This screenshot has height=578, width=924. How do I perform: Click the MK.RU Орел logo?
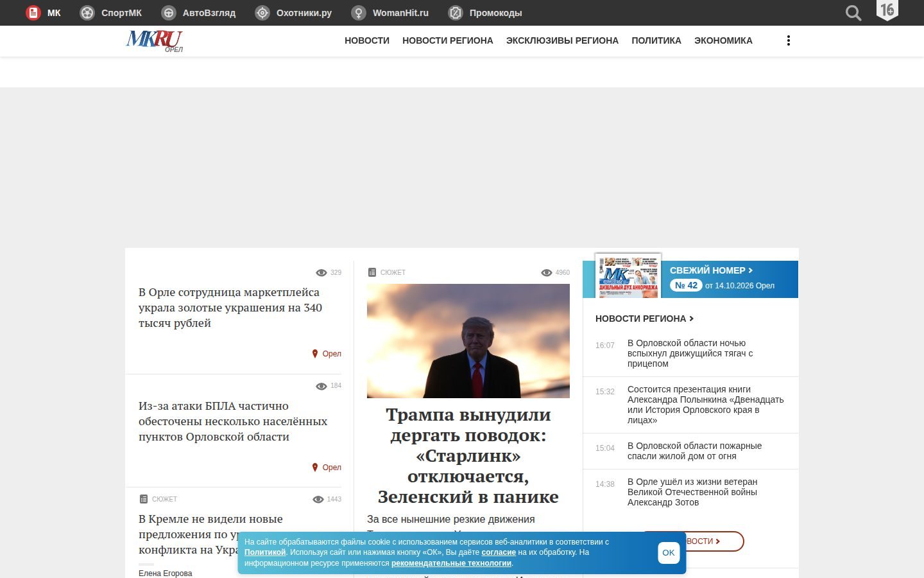coord(155,40)
